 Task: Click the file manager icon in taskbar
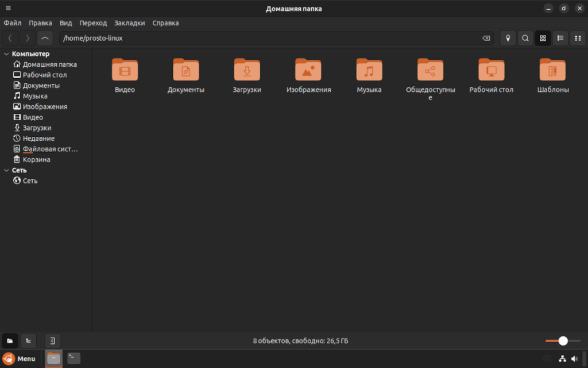click(x=53, y=359)
